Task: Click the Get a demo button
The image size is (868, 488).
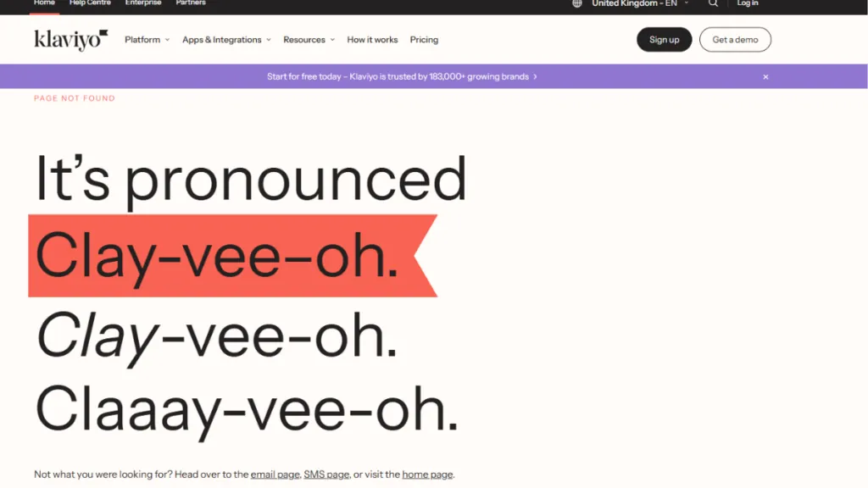Action: [735, 40]
